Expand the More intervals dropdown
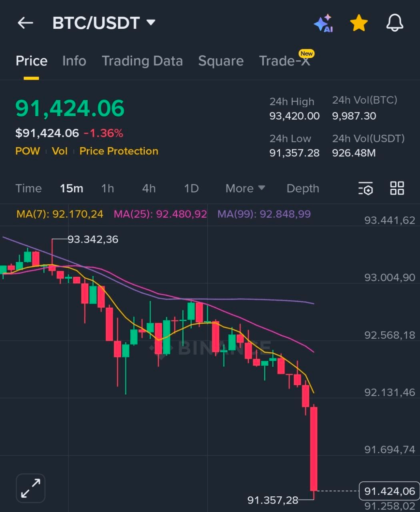The height and width of the screenshot is (512, 420). click(245, 188)
